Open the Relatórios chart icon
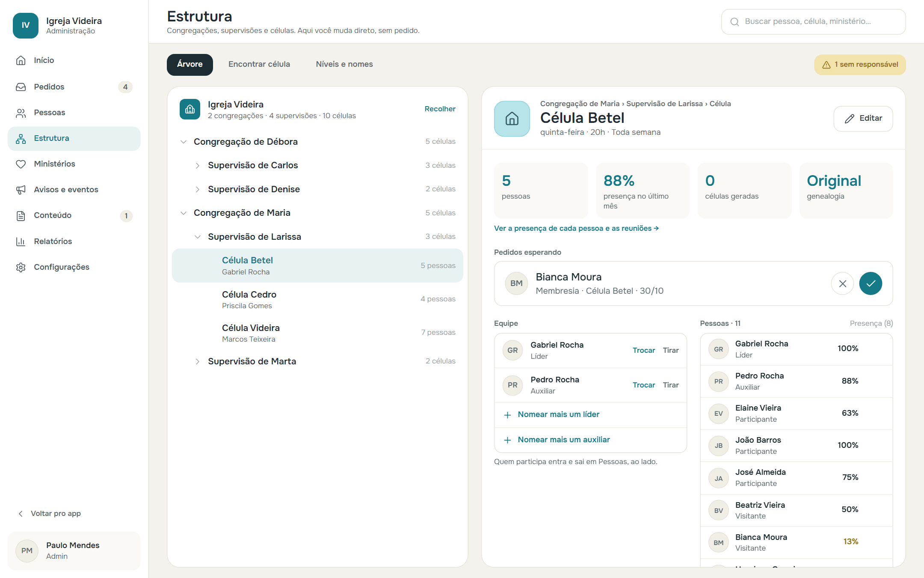This screenshot has height=578, width=924. (x=21, y=241)
